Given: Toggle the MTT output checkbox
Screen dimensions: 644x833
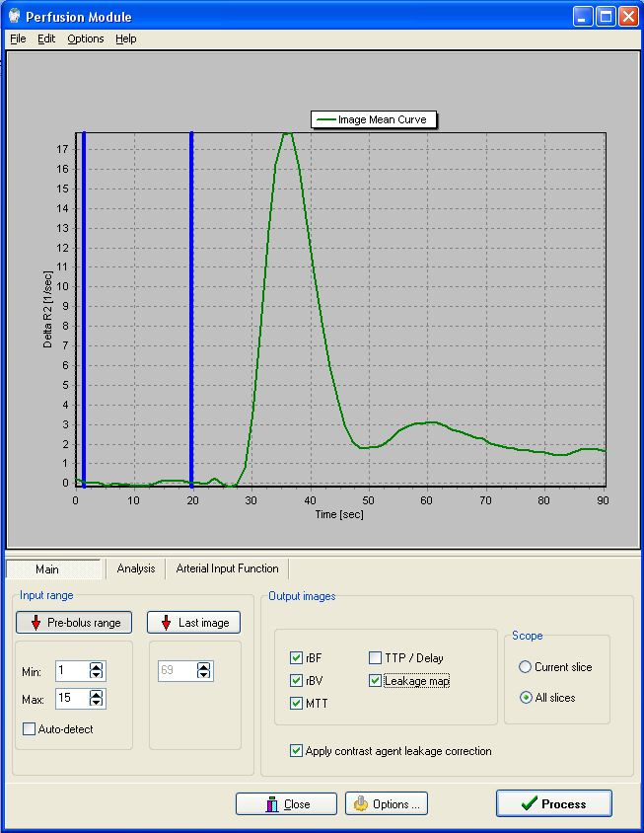Looking at the screenshot, I should [296, 704].
